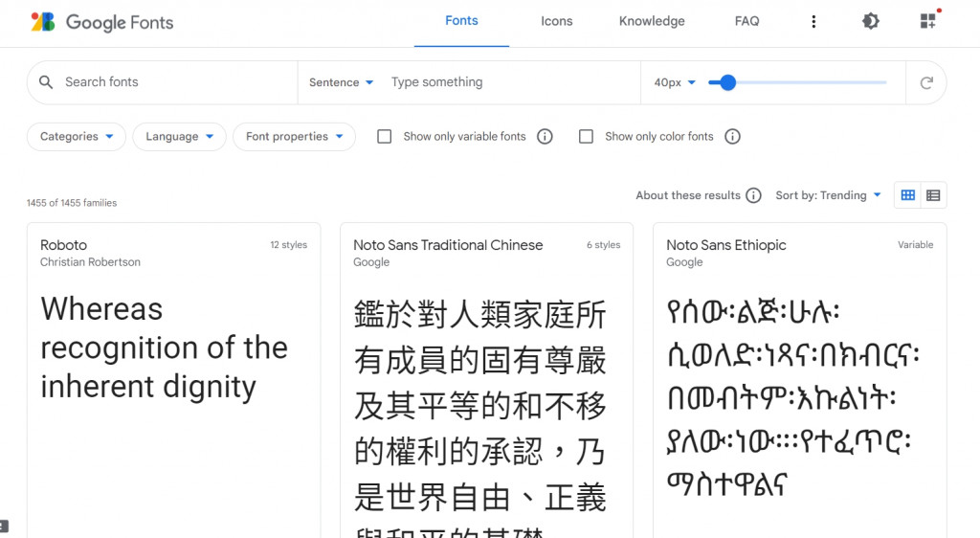
Task: Open Noto Sans Traditional Chinese family
Action: point(448,245)
